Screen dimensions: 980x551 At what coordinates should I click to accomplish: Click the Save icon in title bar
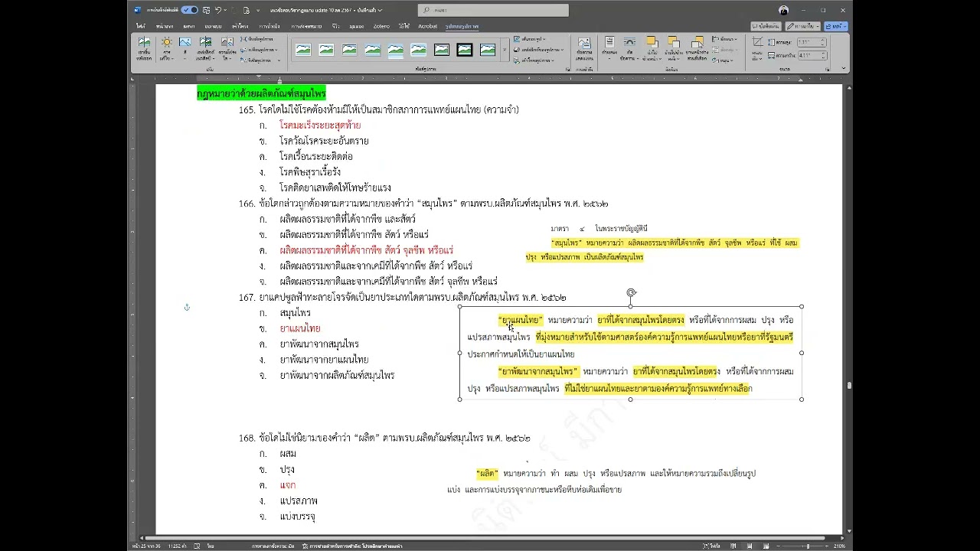click(207, 10)
